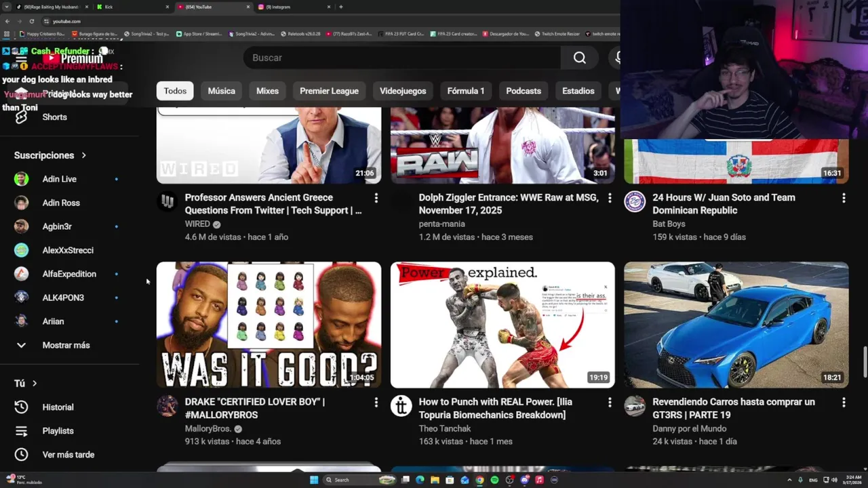Reload the page with the browser refresh button
Image resolution: width=868 pixels, height=488 pixels.
coord(31,21)
